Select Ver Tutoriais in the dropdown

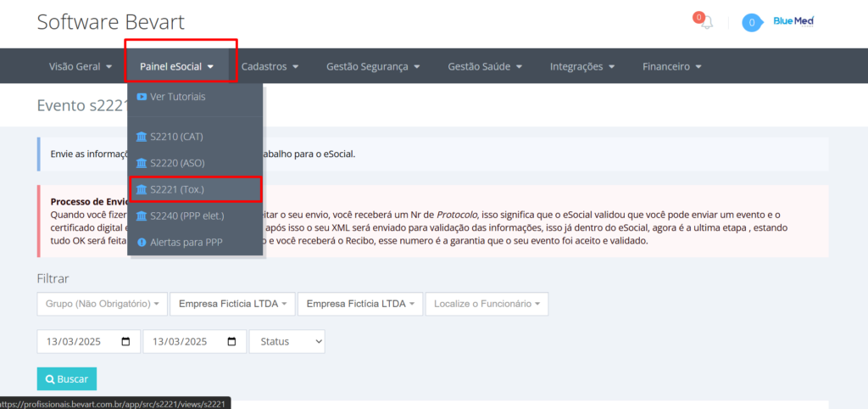tap(195, 97)
